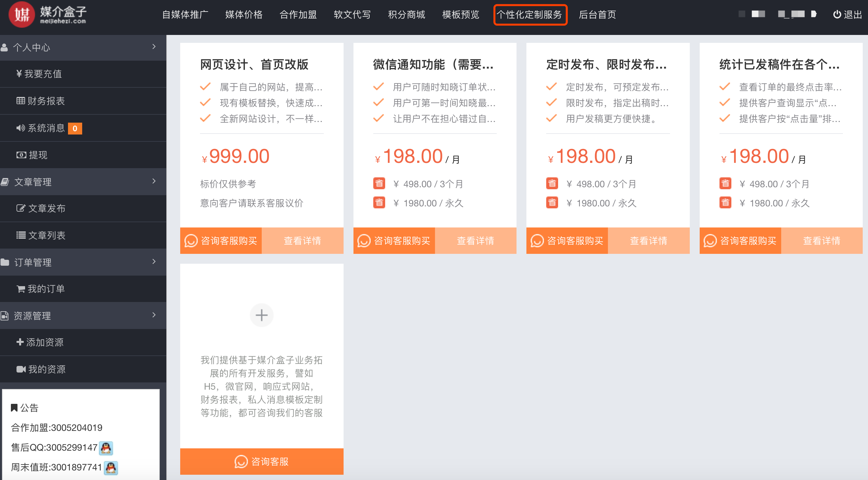Image resolution: width=868 pixels, height=480 pixels.
Task: Click the bottom 咨询客服 orange button
Action: [261, 462]
